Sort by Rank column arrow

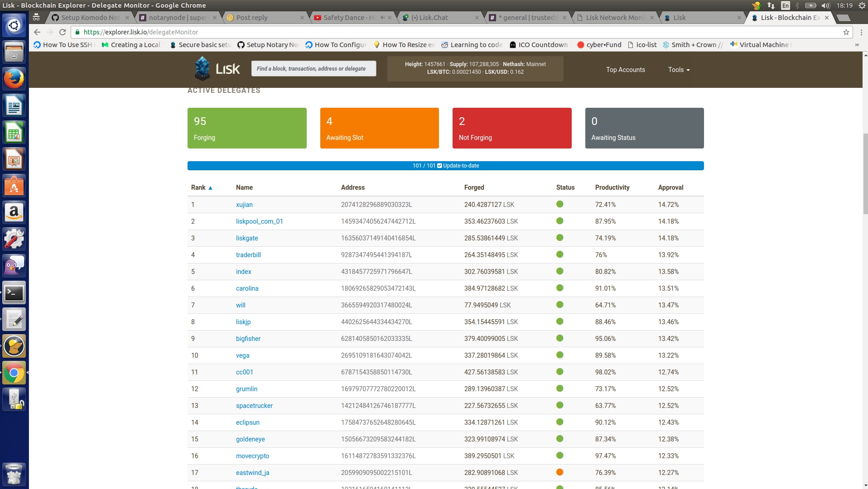[210, 188]
